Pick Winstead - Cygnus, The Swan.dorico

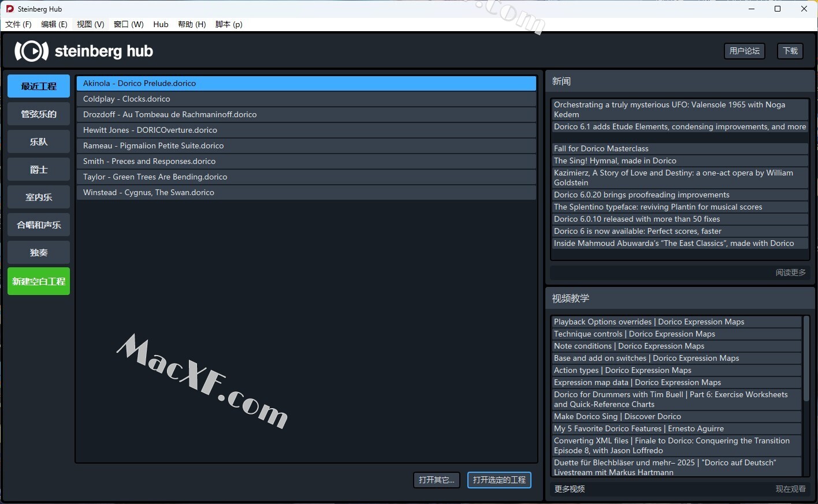(x=306, y=192)
